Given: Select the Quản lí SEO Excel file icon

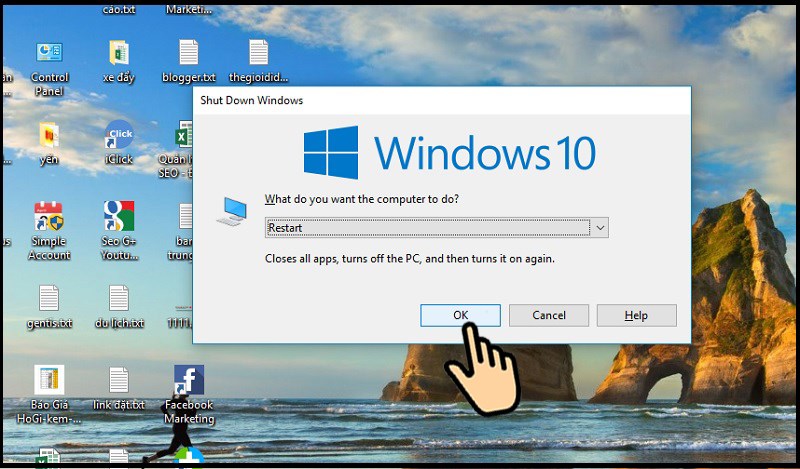Looking at the screenshot, I should (x=183, y=135).
